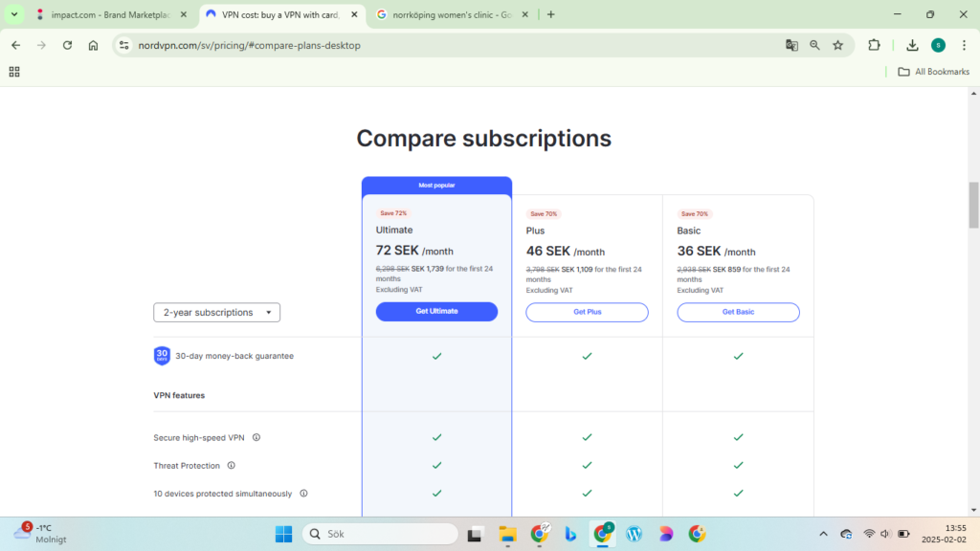The image size is (980, 551).
Task: View site information icon in address bar
Action: click(124, 45)
